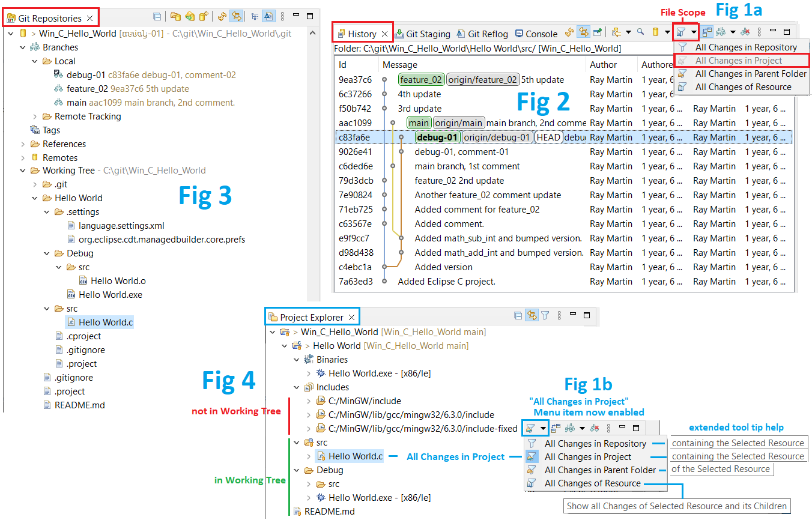Image resolution: width=812 pixels, height=520 pixels.
Task: Click Clone a Git repository icon
Action: pyautogui.click(x=190, y=16)
